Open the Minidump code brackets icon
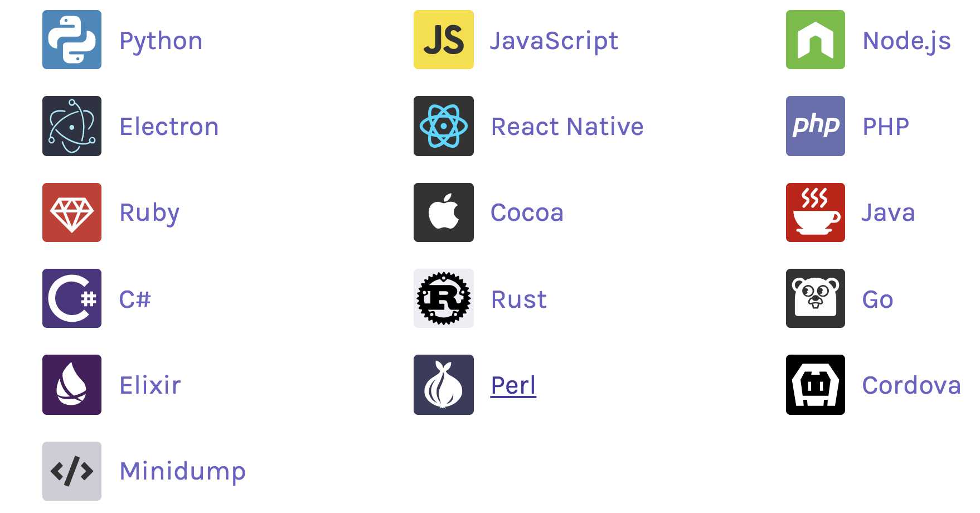This screenshot has width=980, height=513. (72, 471)
